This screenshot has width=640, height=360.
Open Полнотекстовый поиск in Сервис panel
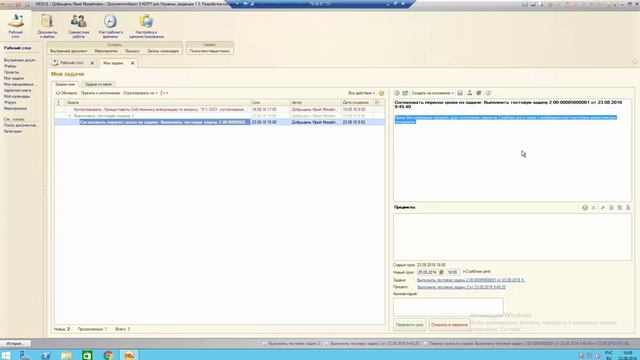point(210,51)
